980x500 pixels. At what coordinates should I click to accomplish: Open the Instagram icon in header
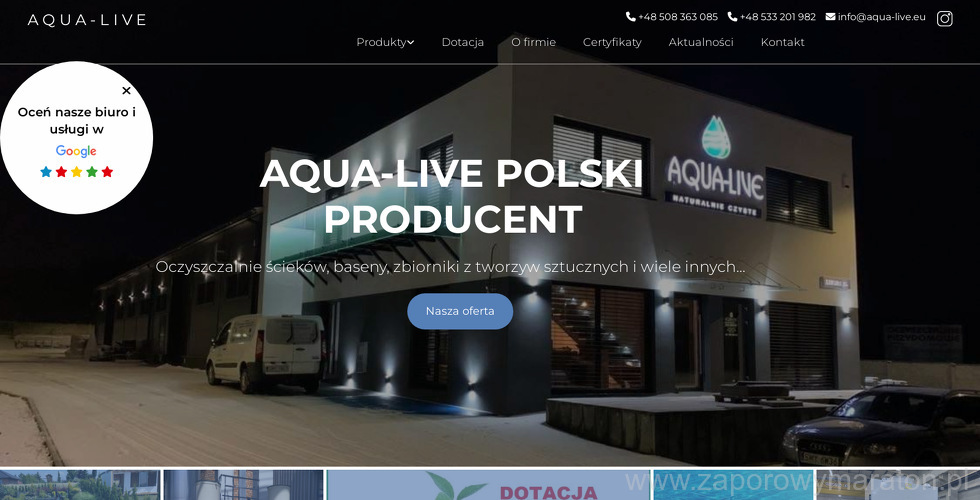click(x=944, y=19)
